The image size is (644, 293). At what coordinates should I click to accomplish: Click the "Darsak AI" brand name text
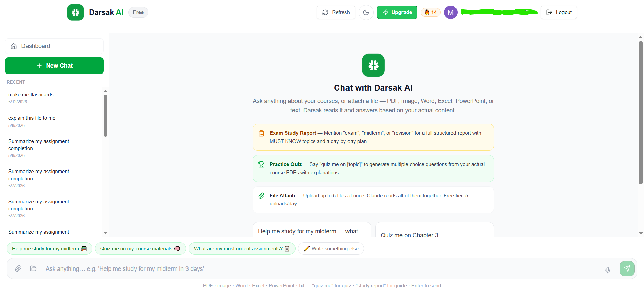106,12
